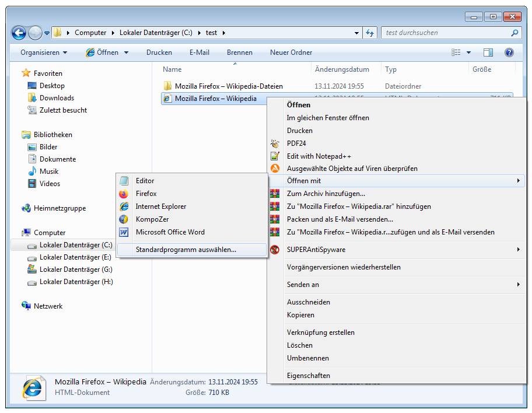Click the Editor notepad entry

[x=145, y=181]
